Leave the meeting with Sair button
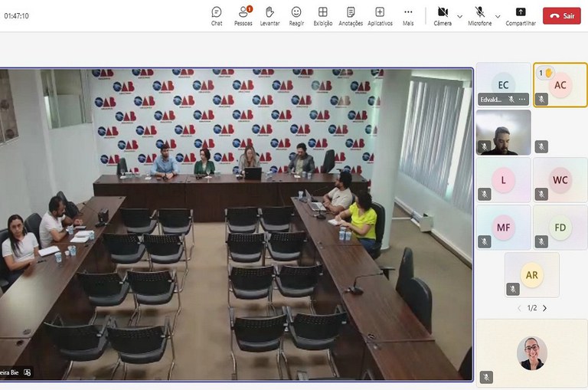588x390 pixels. tap(562, 16)
